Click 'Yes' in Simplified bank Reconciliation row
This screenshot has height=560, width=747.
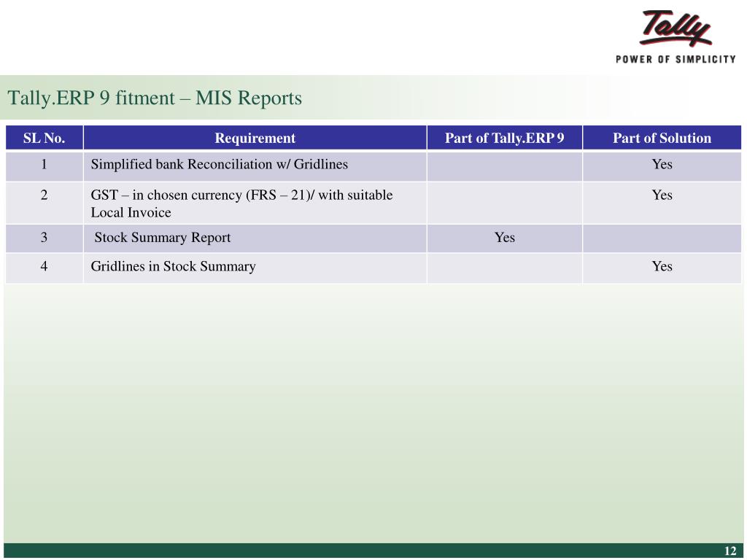coord(662,164)
